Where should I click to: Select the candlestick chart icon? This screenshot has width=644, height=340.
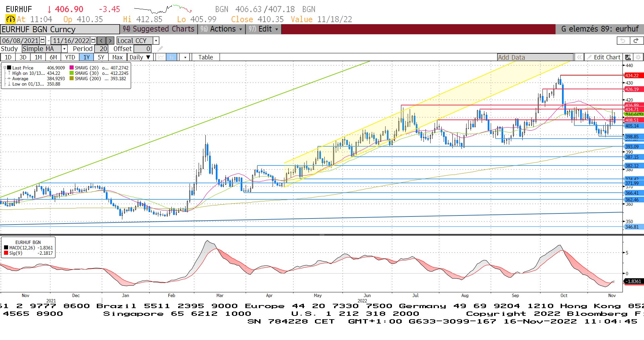[171, 57]
